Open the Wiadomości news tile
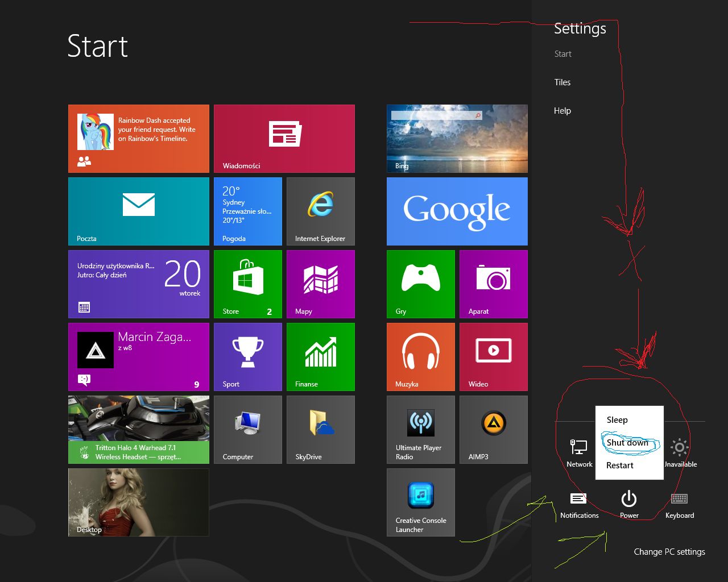The image size is (728, 582). [x=284, y=139]
